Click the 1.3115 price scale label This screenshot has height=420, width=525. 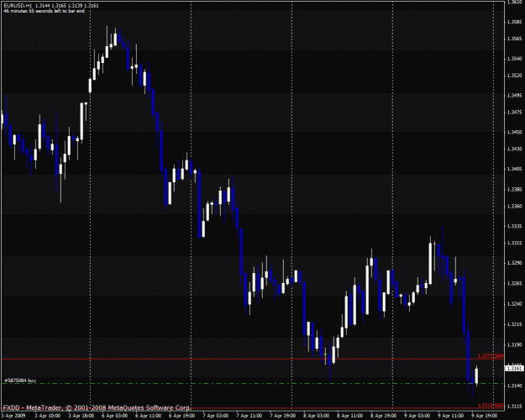(514, 407)
